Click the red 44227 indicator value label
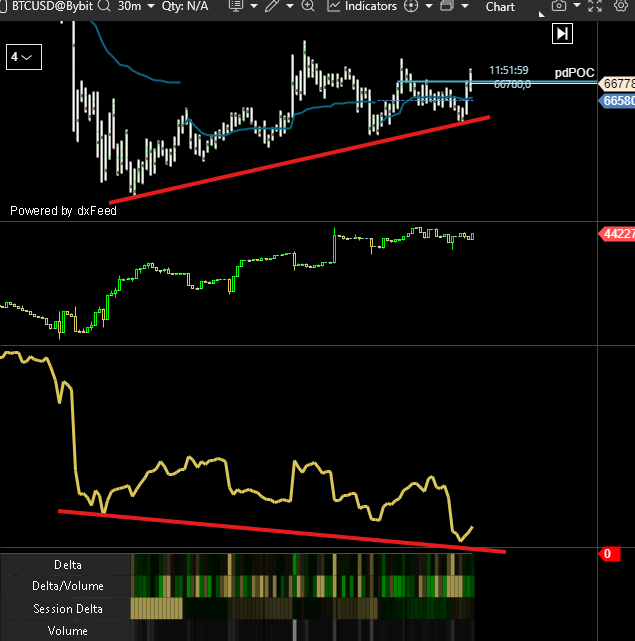635x641 pixels. (618, 234)
